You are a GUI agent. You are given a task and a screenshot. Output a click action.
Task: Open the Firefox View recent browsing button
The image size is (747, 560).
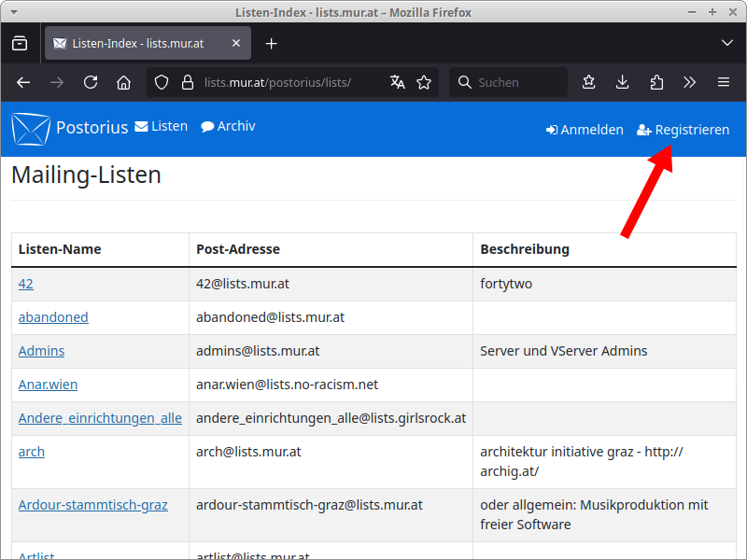[20, 43]
